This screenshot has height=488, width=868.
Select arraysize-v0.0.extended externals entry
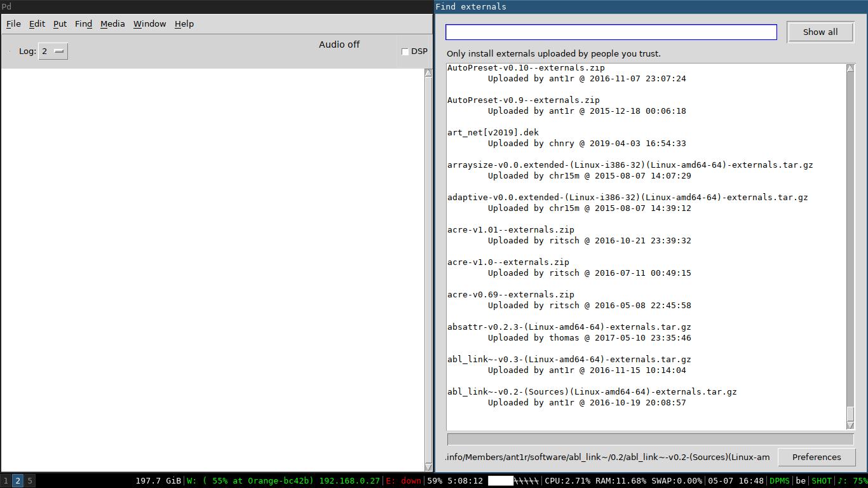(630, 165)
